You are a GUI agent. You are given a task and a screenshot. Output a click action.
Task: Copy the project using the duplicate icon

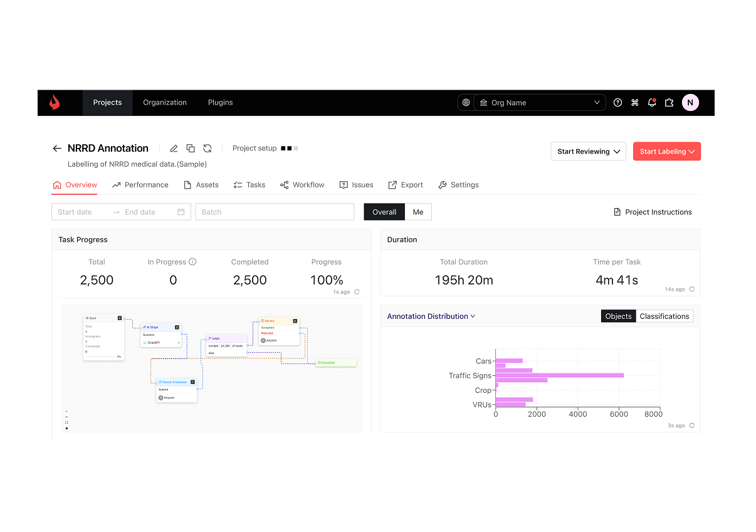click(x=191, y=148)
